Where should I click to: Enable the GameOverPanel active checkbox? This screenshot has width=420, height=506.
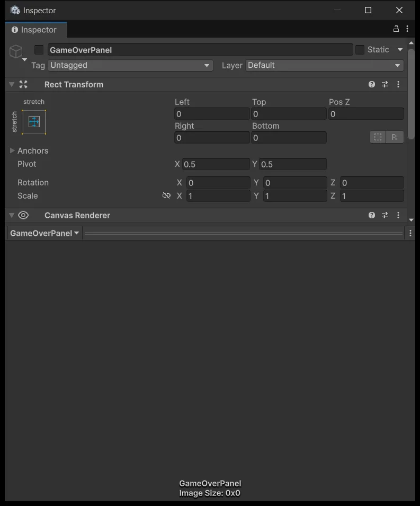(39, 50)
